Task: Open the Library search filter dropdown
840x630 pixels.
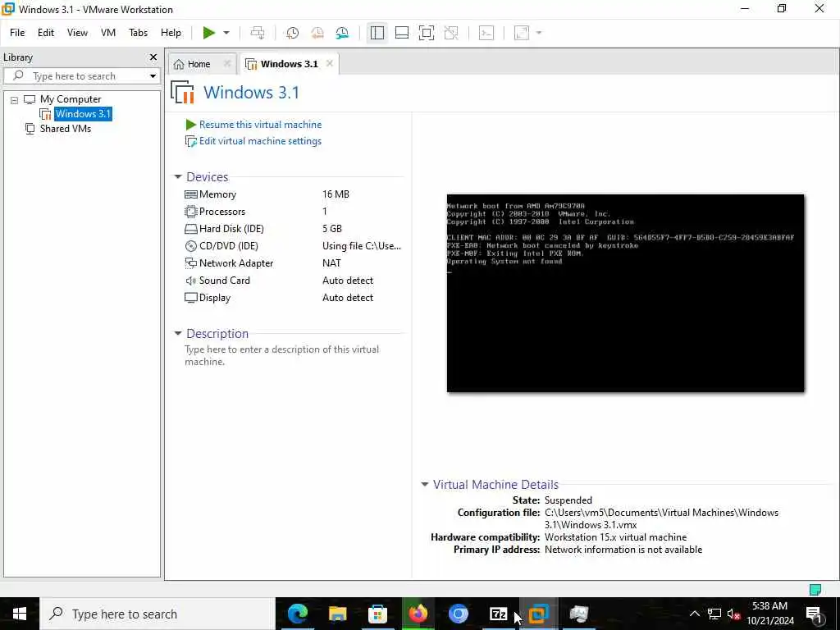Action: pyautogui.click(x=153, y=76)
